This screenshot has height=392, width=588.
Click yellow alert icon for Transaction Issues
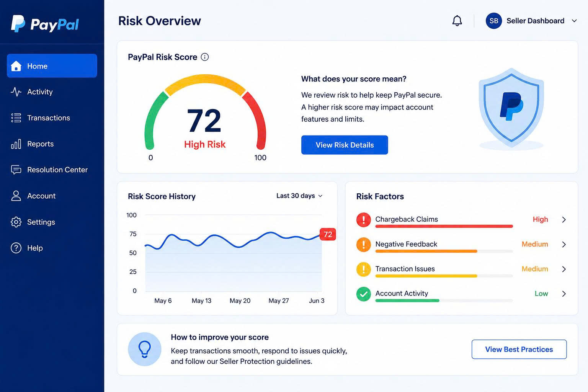tap(364, 269)
